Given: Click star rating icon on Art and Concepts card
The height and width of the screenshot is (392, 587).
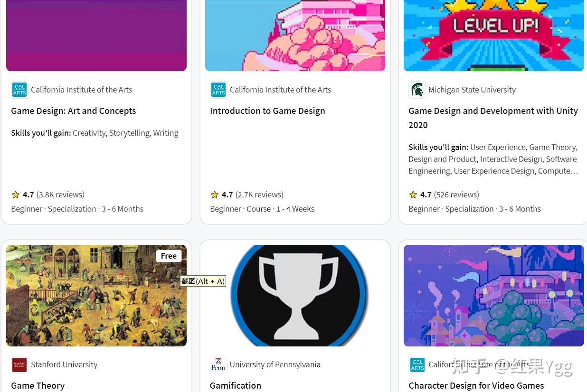Looking at the screenshot, I should (16, 195).
